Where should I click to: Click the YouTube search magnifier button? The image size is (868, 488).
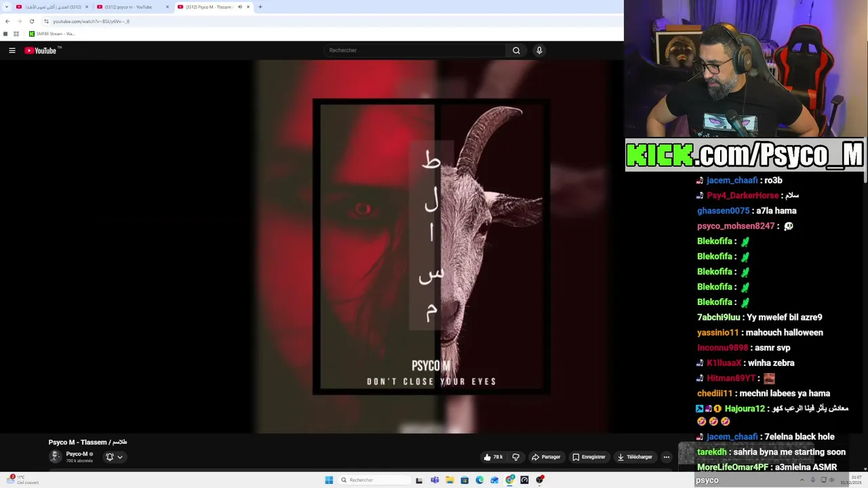pos(516,50)
